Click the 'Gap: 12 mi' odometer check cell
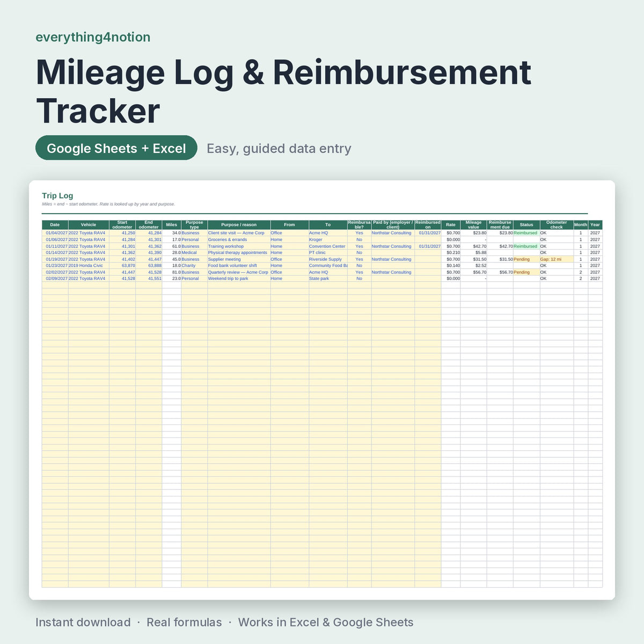The image size is (644, 644). (x=557, y=259)
